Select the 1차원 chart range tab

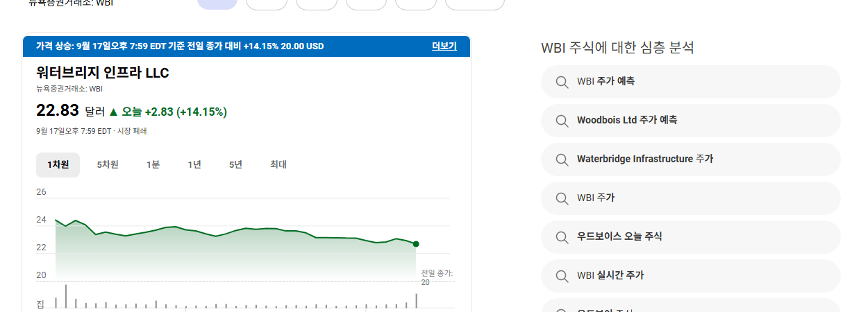[x=58, y=165]
